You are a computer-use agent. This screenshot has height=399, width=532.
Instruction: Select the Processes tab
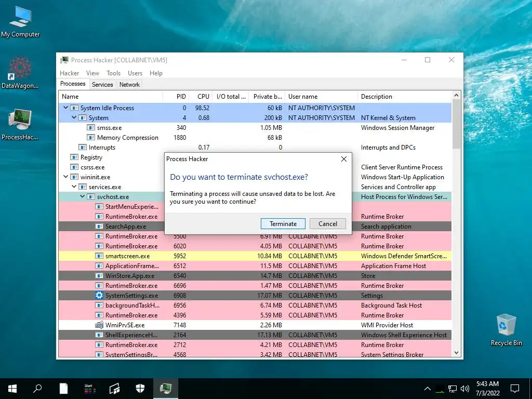[73, 84]
